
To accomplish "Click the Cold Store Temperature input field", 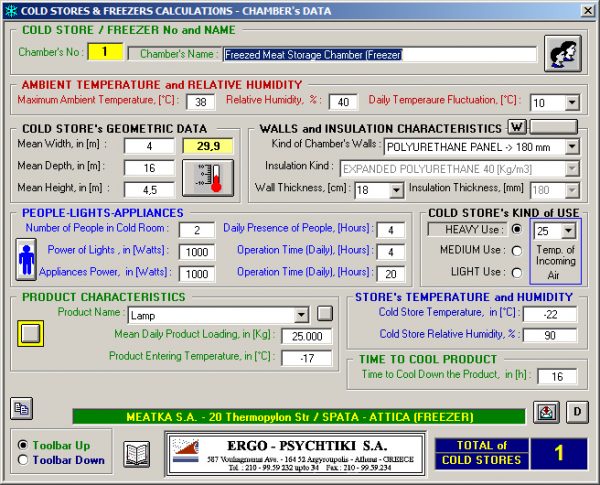I will 549,314.
